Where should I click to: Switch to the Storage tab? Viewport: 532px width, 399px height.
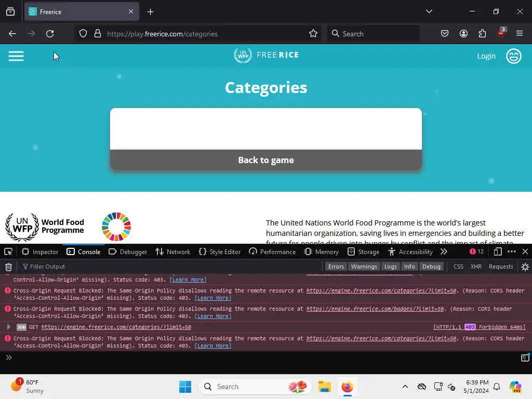(x=363, y=252)
